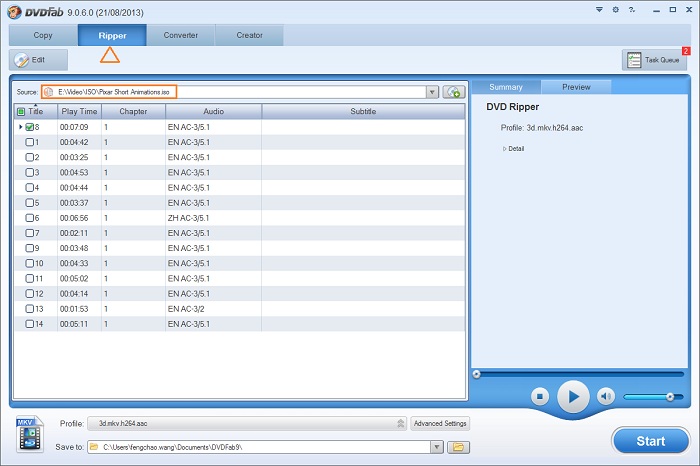
Task: Check title 14 checkbox
Action: click(x=29, y=324)
